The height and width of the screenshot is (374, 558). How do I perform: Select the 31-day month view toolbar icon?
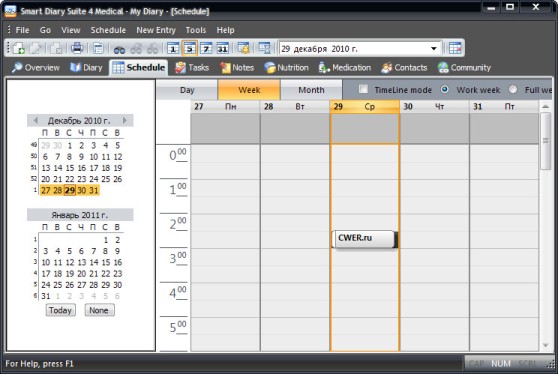(x=223, y=48)
